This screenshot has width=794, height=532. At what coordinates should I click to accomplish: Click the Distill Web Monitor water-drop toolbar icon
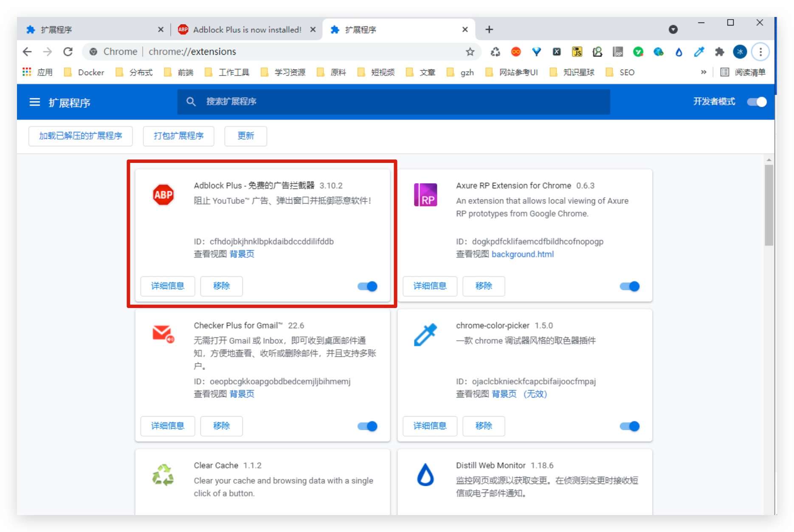[679, 52]
